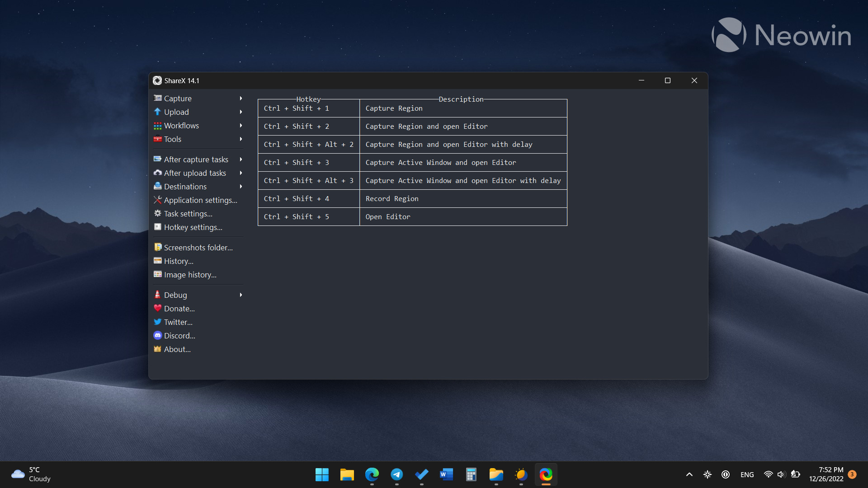Click the ENG language indicator
The image size is (868, 488).
pyautogui.click(x=747, y=474)
